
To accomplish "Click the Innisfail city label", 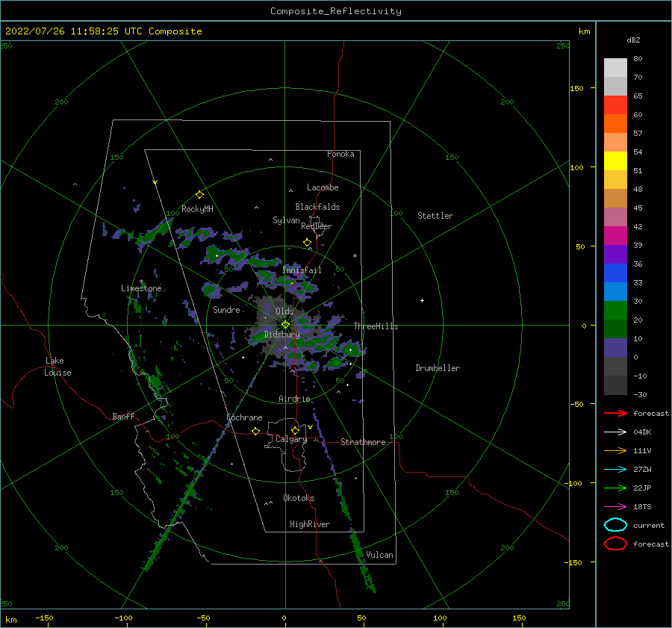I will (x=302, y=270).
